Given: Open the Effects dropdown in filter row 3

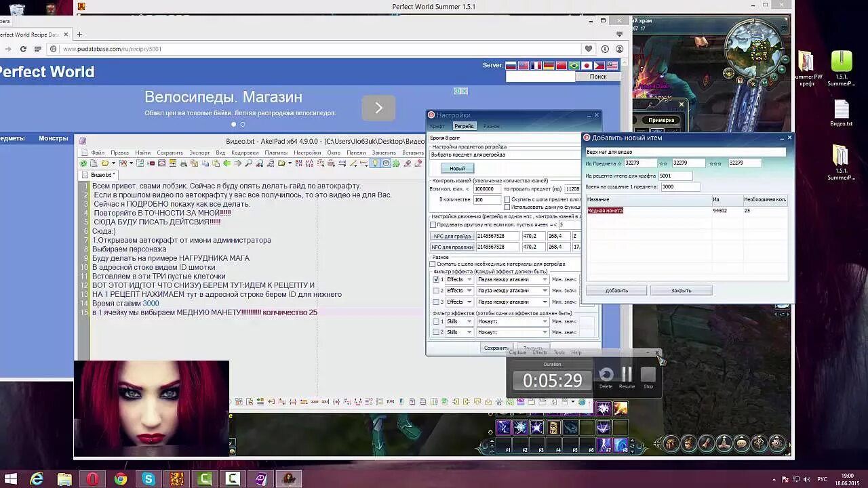Looking at the screenshot, I should pos(458,302).
